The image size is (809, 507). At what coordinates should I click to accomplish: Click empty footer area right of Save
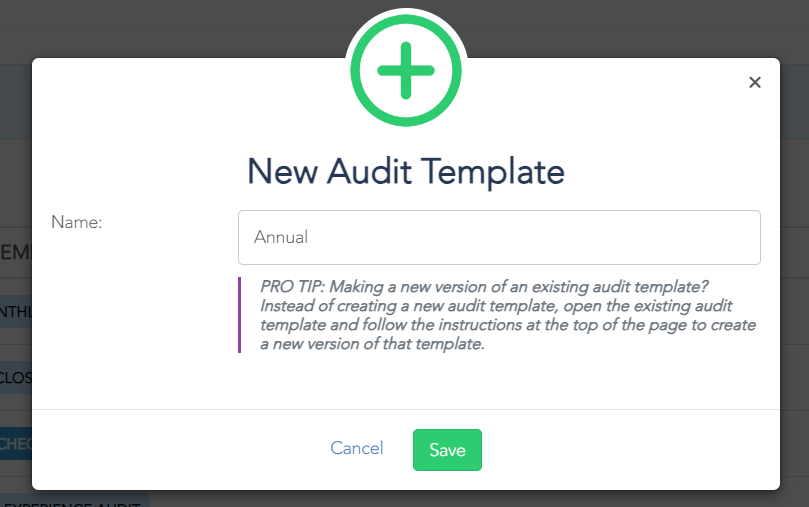(629, 450)
